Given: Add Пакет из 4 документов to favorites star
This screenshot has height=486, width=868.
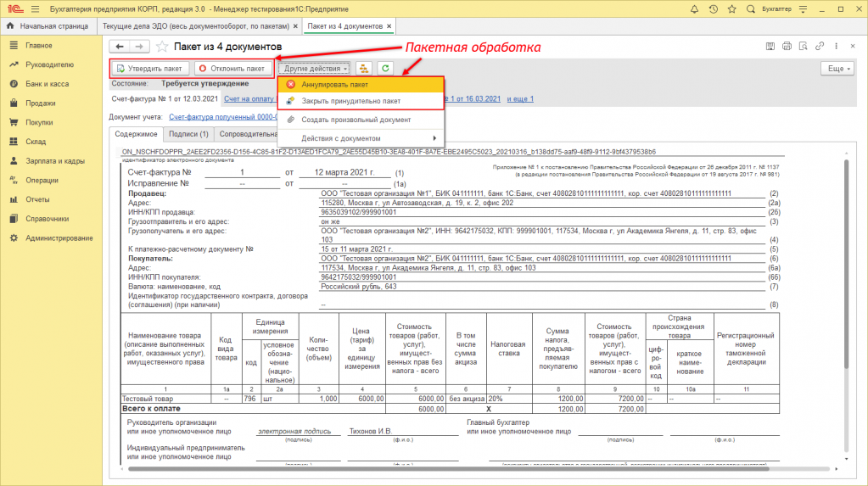Looking at the screenshot, I should coord(162,47).
